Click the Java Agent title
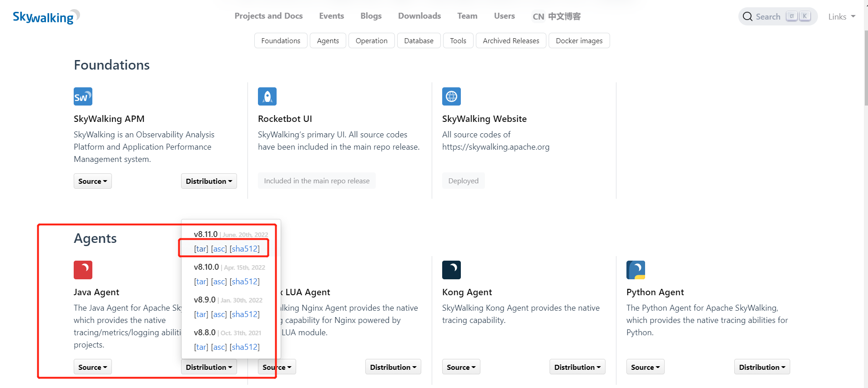The image size is (868, 388). (x=96, y=292)
